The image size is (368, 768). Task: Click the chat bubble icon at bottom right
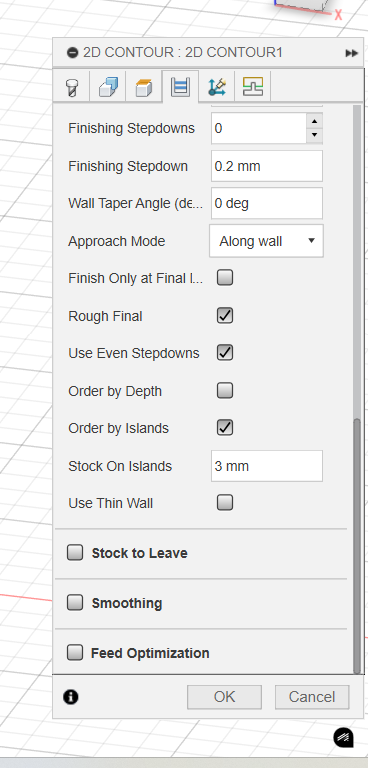[343, 737]
